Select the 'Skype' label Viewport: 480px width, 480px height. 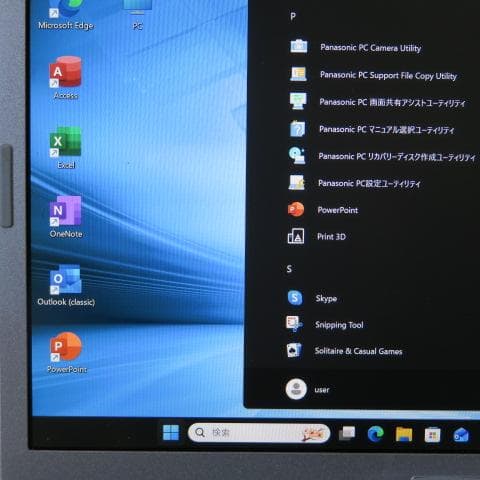tap(326, 298)
